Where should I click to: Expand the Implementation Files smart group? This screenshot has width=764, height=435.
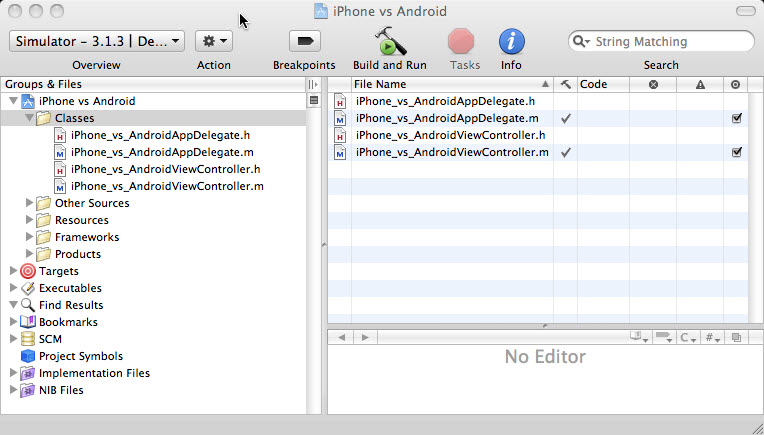14,373
